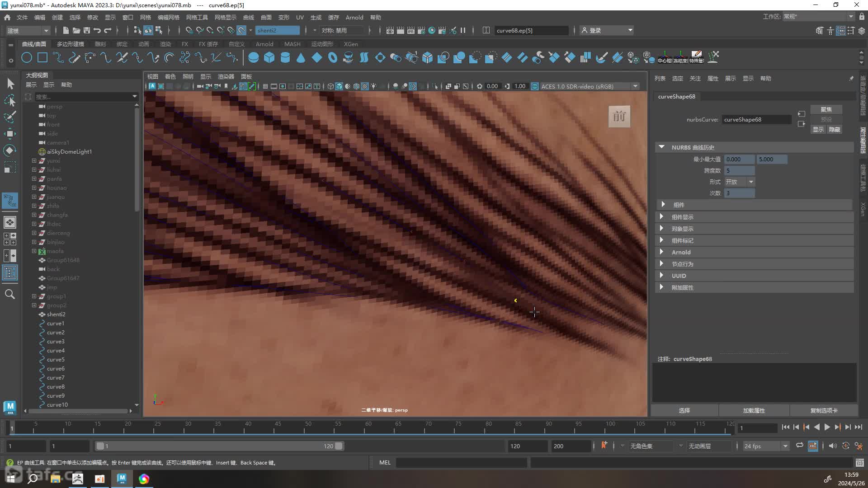
Task: Toggle smooth shade all in the viewport toolbar
Action: click(339, 86)
